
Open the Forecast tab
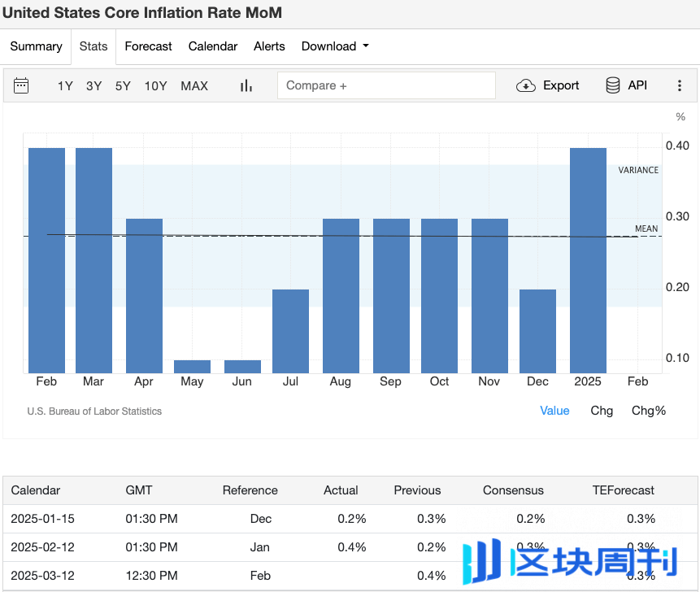(148, 46)
